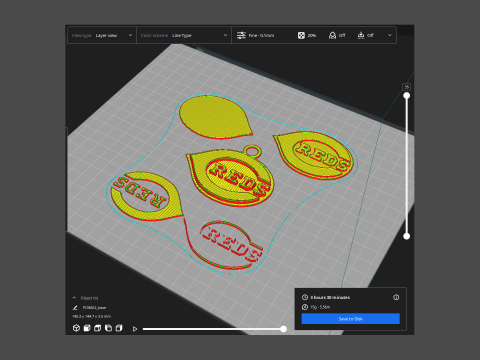480x360 pixels.
Task: Click the job name text beside pencil
Action: coord(94,308)
